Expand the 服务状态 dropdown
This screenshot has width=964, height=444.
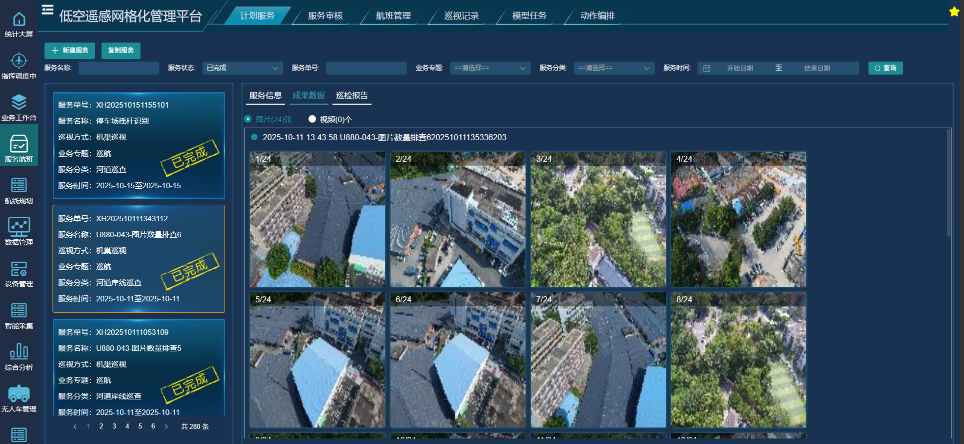pyautogui.click(x=241, y=68)
